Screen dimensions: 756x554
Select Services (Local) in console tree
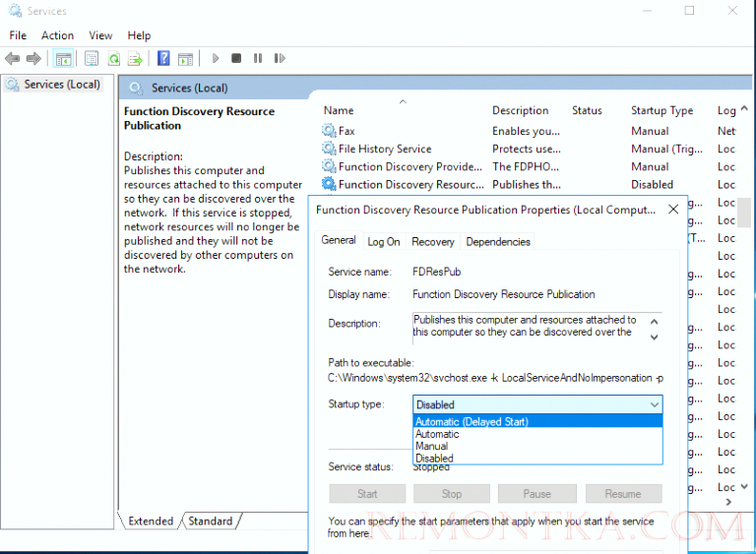tap(62, 85)
